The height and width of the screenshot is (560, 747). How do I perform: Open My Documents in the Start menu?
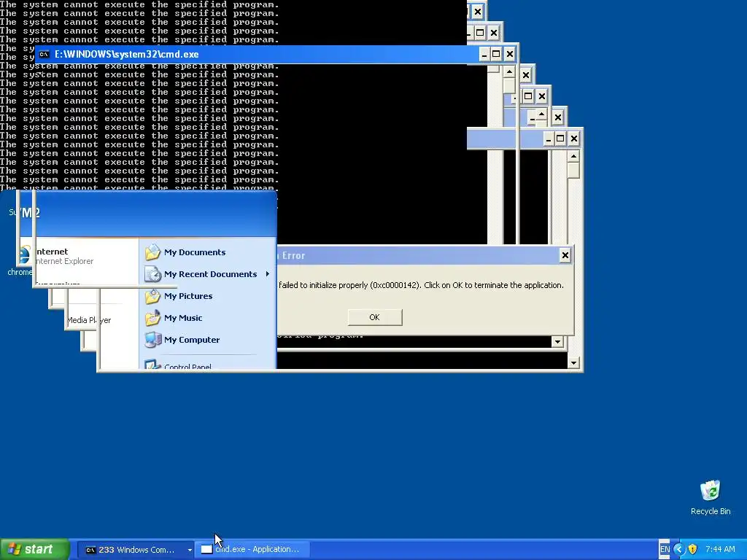[x=194, y=252]
